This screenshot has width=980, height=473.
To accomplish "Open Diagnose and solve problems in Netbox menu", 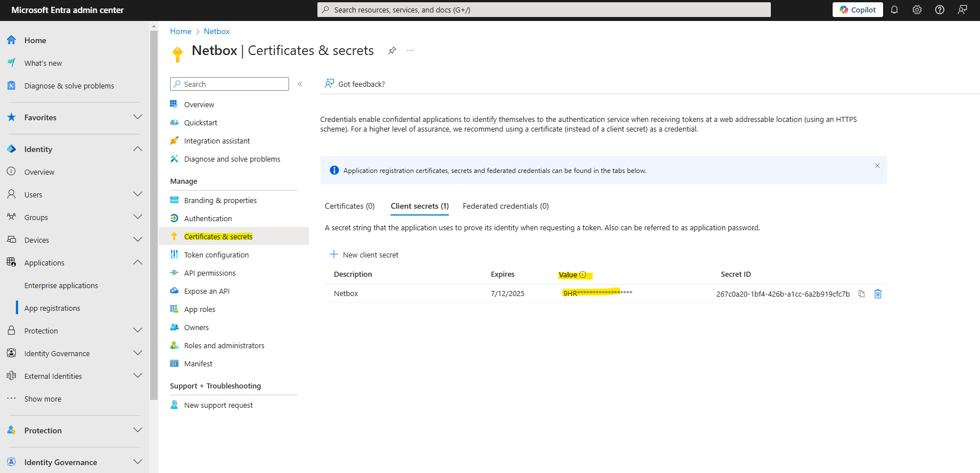I will click(x=232, y=159).
